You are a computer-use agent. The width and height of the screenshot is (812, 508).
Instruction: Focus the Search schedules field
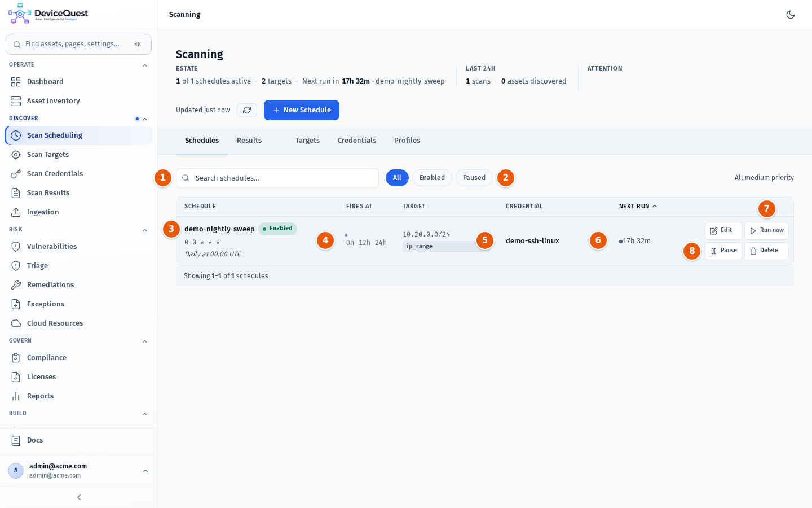click(277, 178)
